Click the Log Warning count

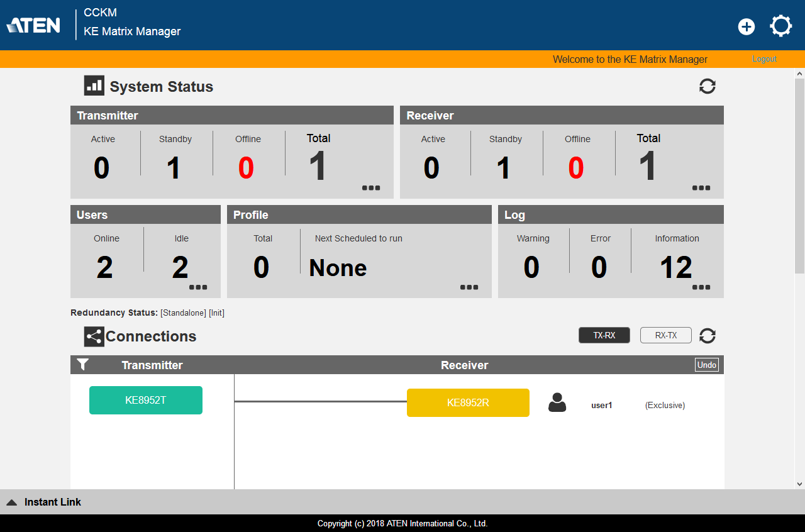click(531, 268)
